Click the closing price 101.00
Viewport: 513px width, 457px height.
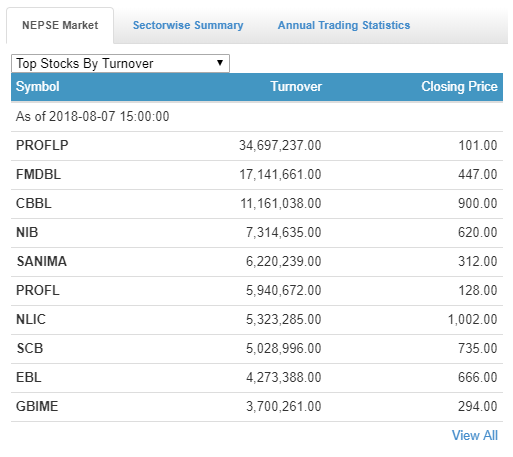pyautogui.click(x=478, y=145)
